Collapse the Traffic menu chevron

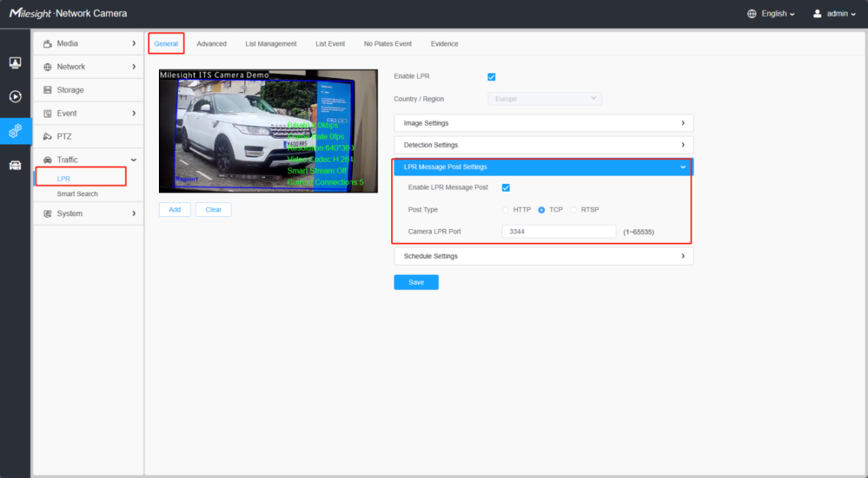click(134, 160)
